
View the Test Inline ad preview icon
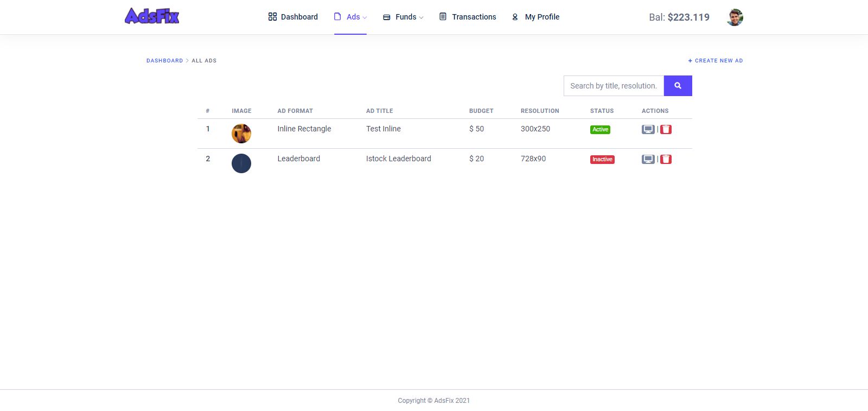click(x=648, y=129)
